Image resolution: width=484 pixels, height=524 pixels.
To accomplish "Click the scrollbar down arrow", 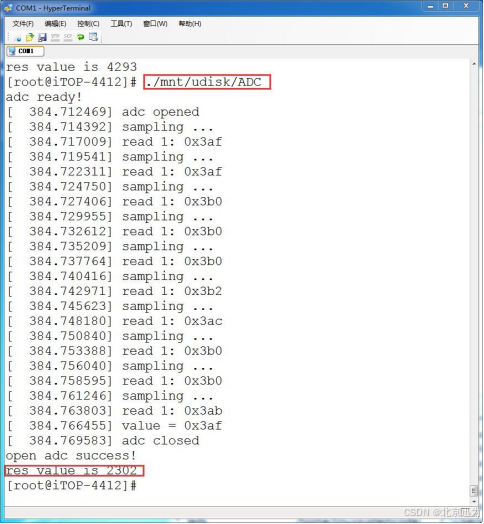I will click(474, 502).
